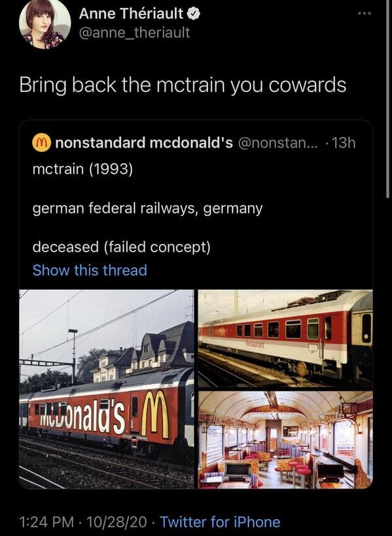Click the vertical scrollbar on right edge
Viewport: 392px width, 536px height.
387,99
